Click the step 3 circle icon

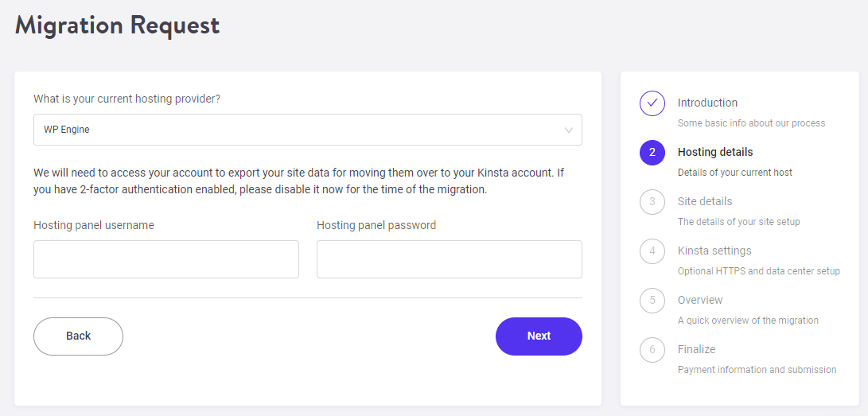(x=652, y=201)
